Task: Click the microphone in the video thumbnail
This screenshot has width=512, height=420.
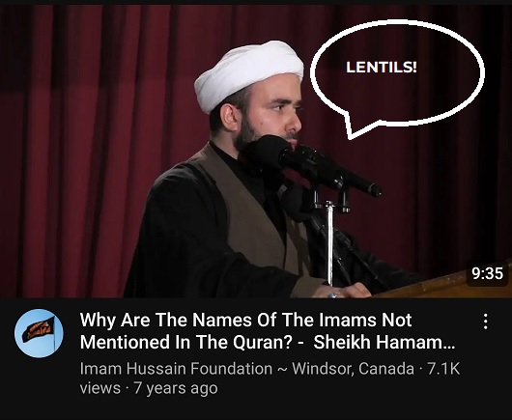Action: point(313,165)
